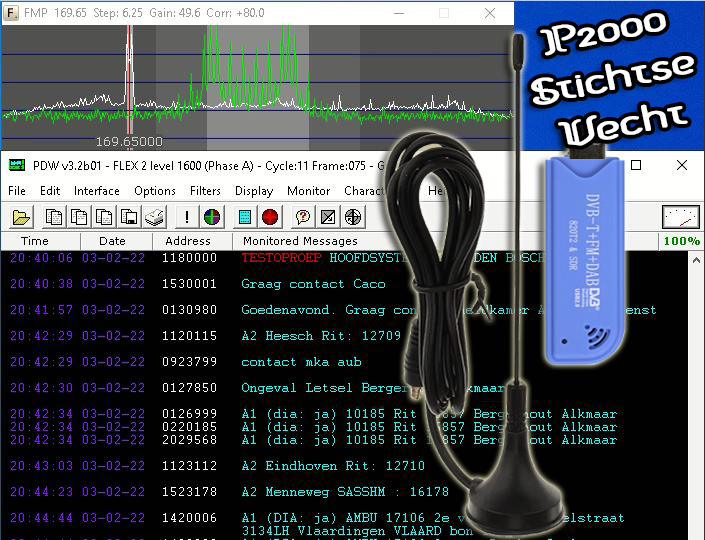
Task: Open the Options menu
Action: tap(155, 191)
